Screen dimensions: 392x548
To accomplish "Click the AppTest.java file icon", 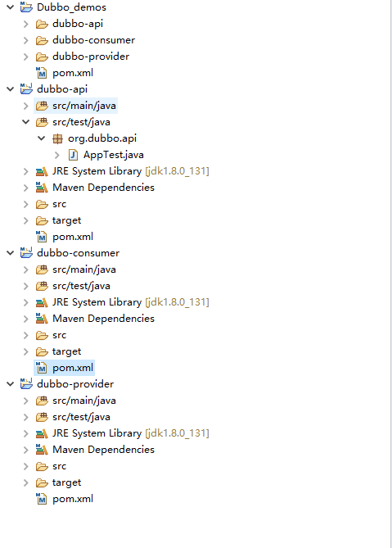I will (73, 155).
